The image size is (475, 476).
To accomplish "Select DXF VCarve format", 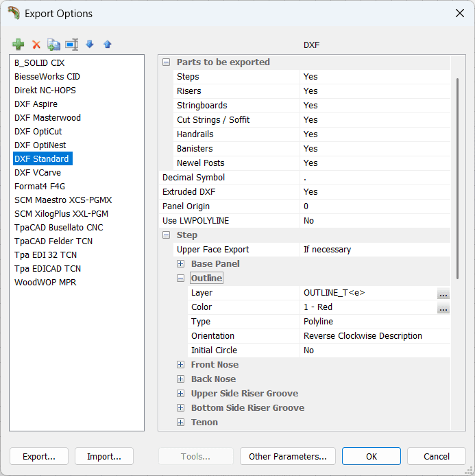I will point(38,172).
